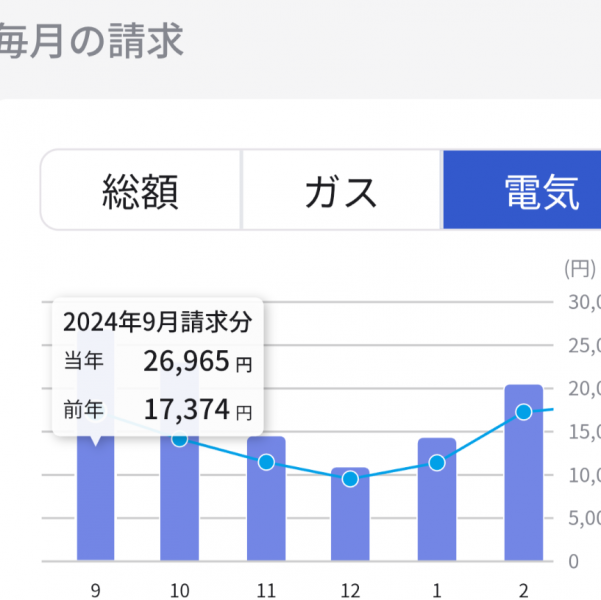Tap the February billing bar

pos(523,480)
